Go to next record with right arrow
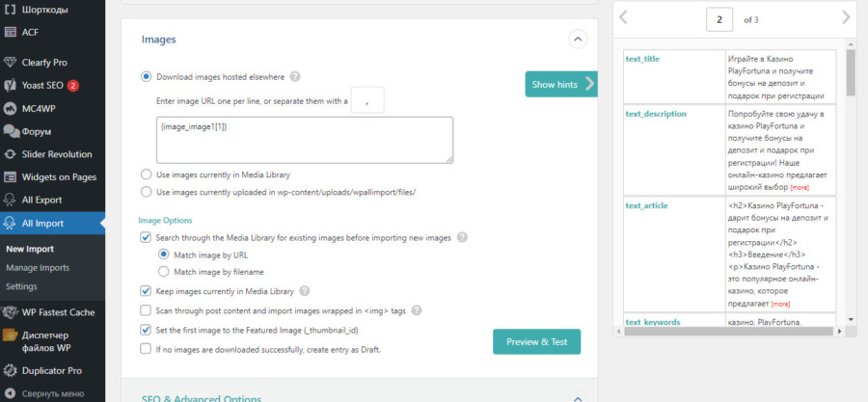868x402 pixels. [845, 17]
